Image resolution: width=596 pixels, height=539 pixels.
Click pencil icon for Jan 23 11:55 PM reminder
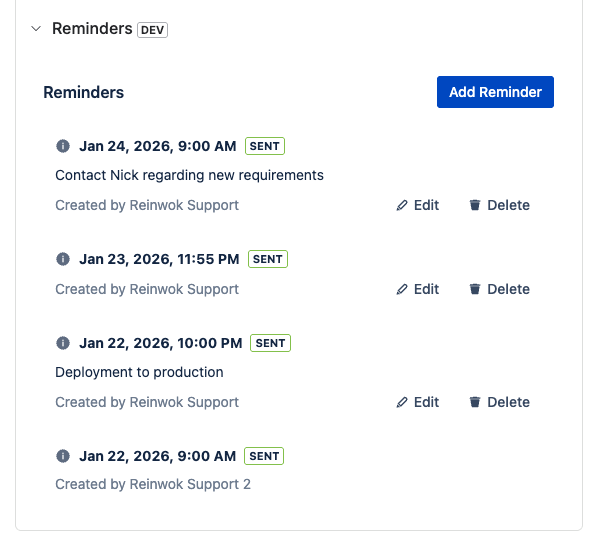(402, 289)
